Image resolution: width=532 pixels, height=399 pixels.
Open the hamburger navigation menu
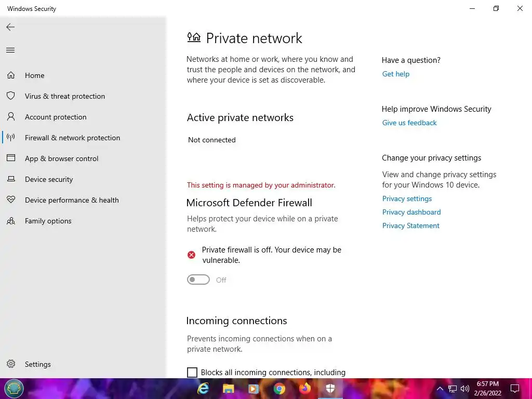(x=10, y=50)
